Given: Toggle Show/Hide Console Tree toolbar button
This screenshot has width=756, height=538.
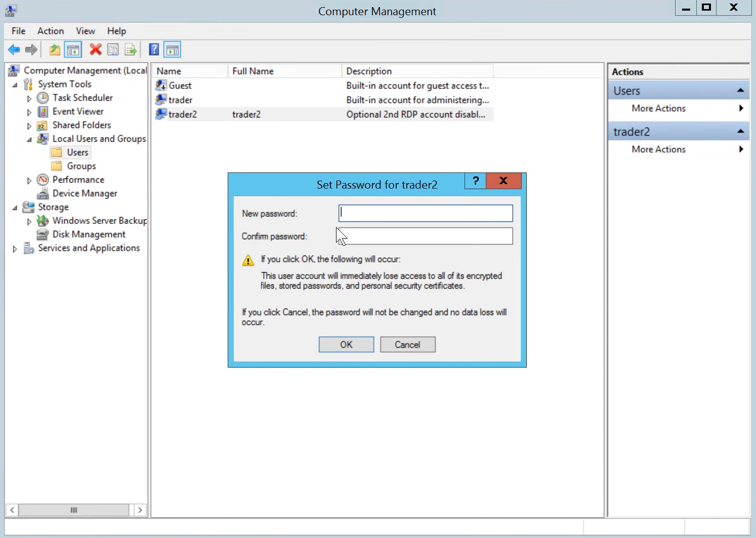Looking at the screenshot, I should pos(73,50).
